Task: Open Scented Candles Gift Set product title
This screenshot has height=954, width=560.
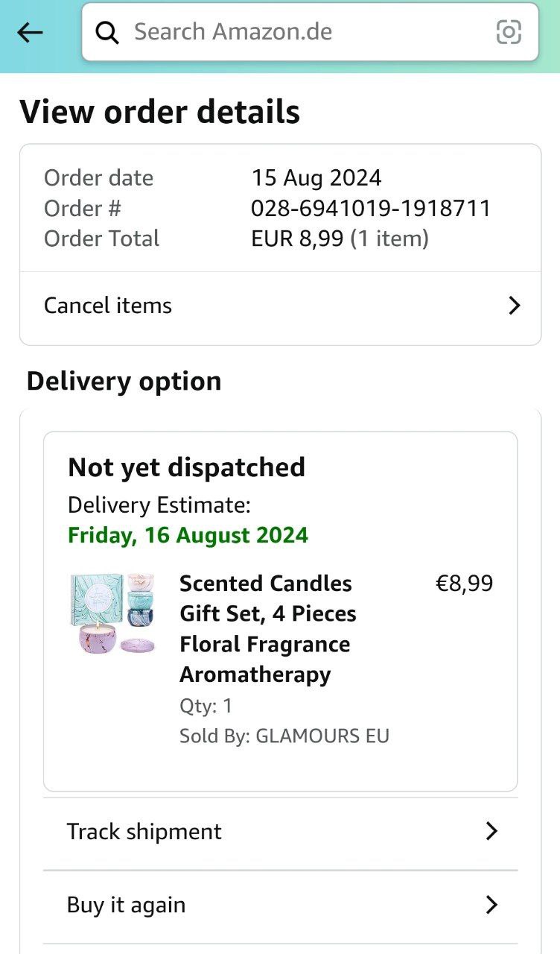Action: tap(268, 629)
